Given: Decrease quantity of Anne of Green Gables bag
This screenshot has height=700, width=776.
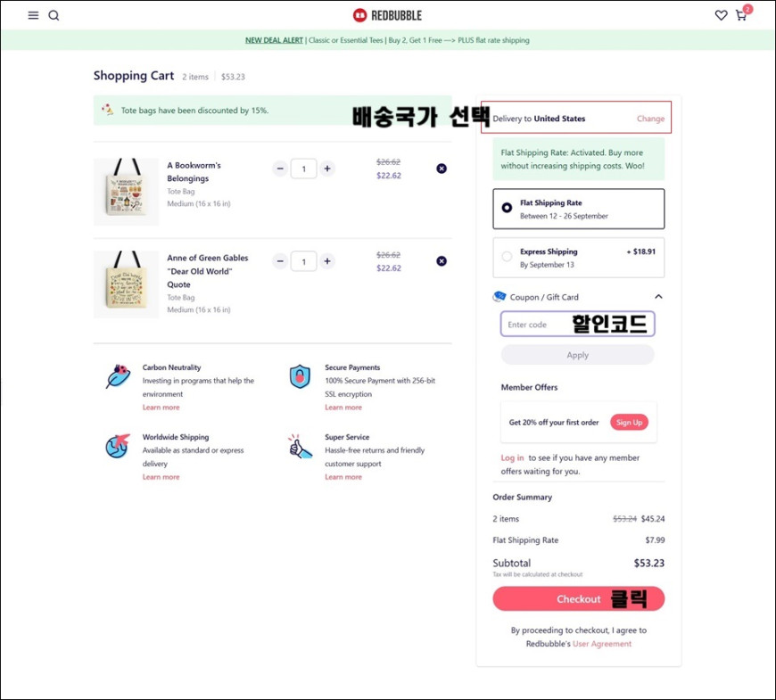Looking at the screenshot, I should 280,261.
